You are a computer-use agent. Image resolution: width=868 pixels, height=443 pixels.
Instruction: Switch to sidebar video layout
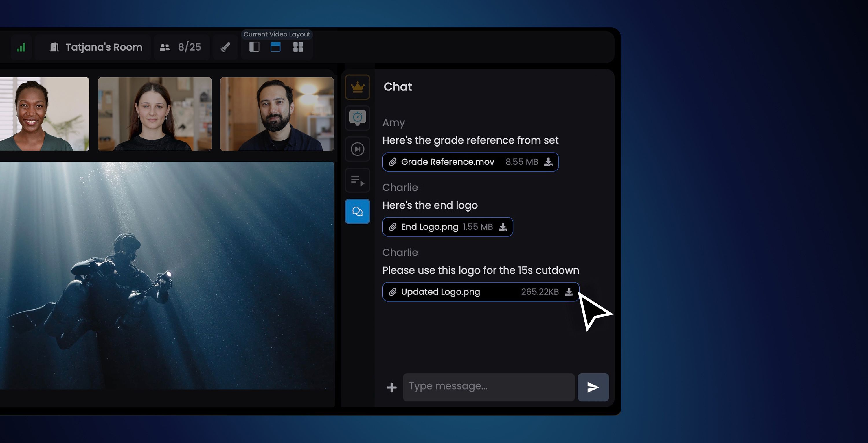254,47
